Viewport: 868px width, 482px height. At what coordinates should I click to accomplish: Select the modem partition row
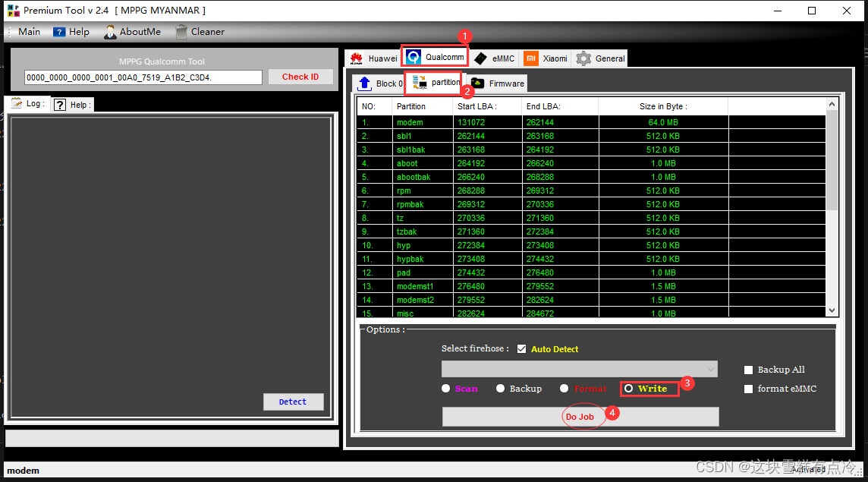click(x=591, y=122)
